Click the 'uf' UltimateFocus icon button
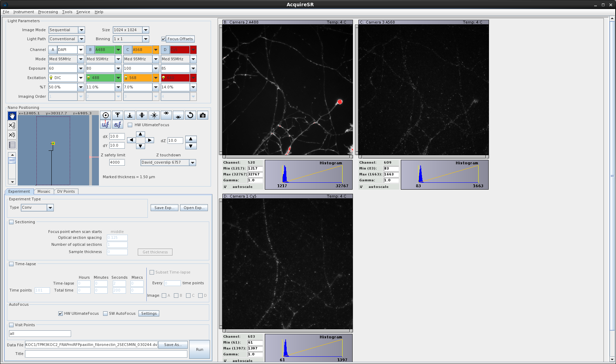 (106, 124)
